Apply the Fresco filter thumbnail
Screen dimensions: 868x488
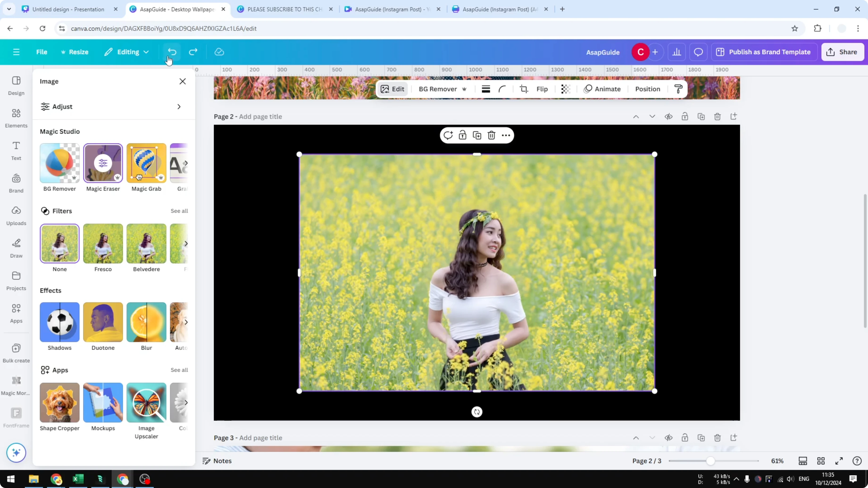point(103,243)
